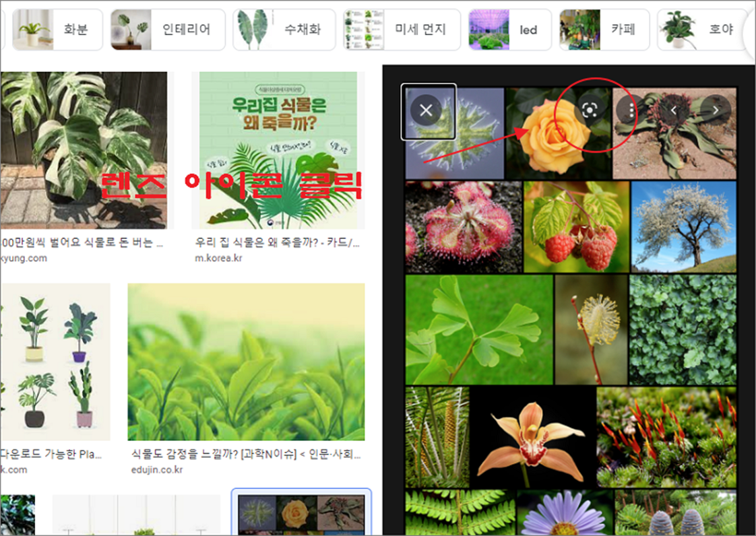The height and width of the screenshot is (536, 756).
Task: Select the led filter chip
Action: point(510,30)
